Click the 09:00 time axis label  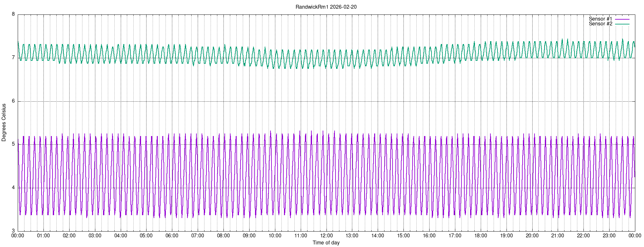[249, 236]
